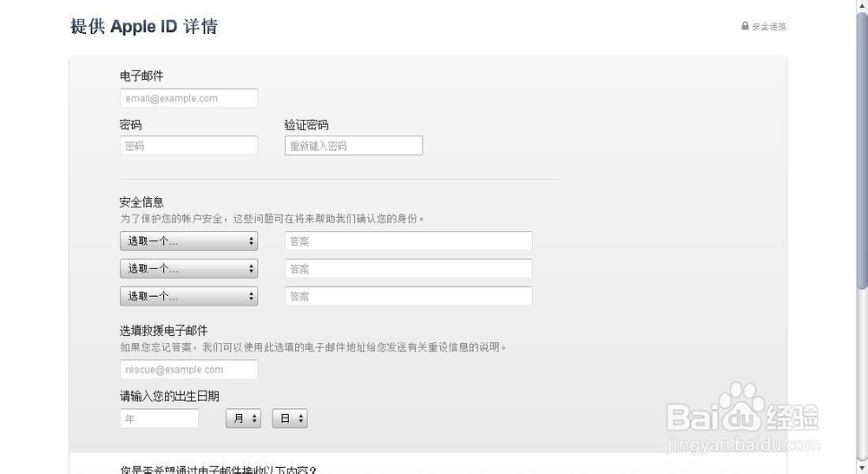Click the 提供 Apple ID 详情 page title

(144, 26)
